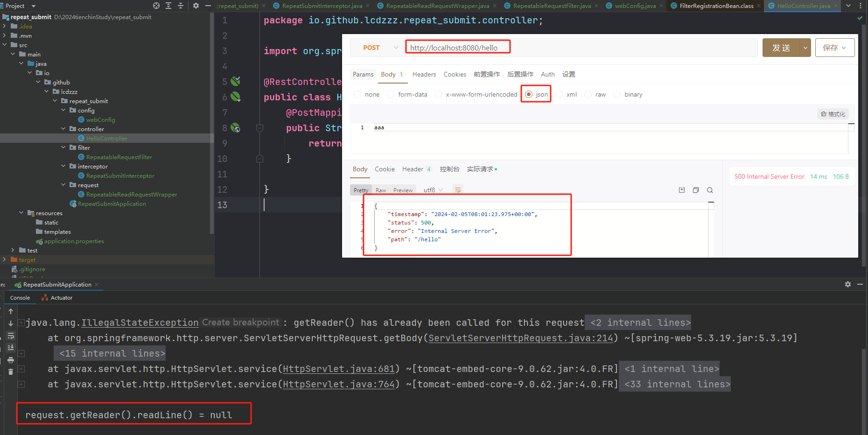This screenshot has height=435, width=868.
Task: Expand the IllegalStateException stack fold
Action: (21, 323)
